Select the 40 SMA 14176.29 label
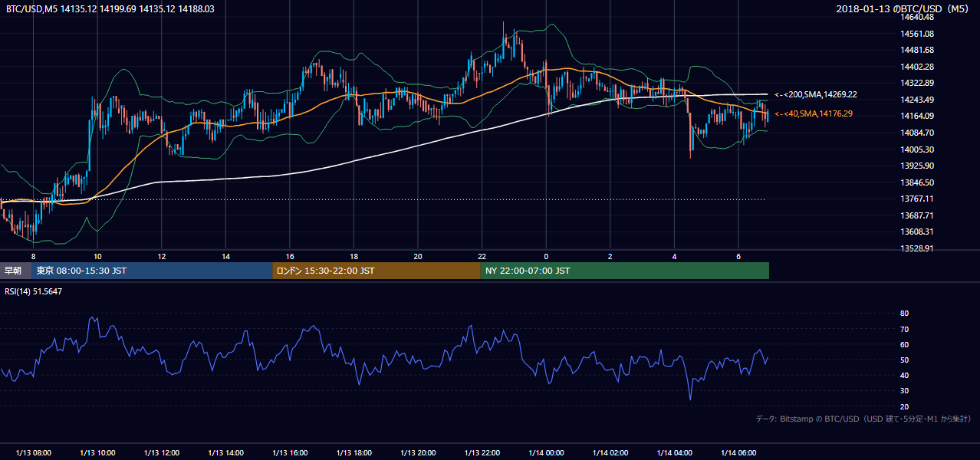980x460 pixels. tap(813, 113)
